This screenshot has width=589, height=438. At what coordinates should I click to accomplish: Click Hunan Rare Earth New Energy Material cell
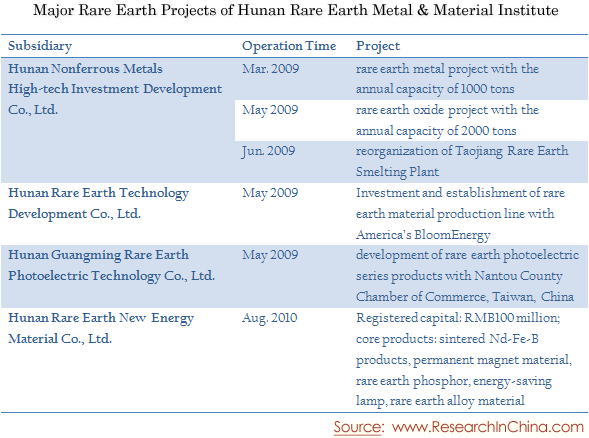click(x=101, y=328)
